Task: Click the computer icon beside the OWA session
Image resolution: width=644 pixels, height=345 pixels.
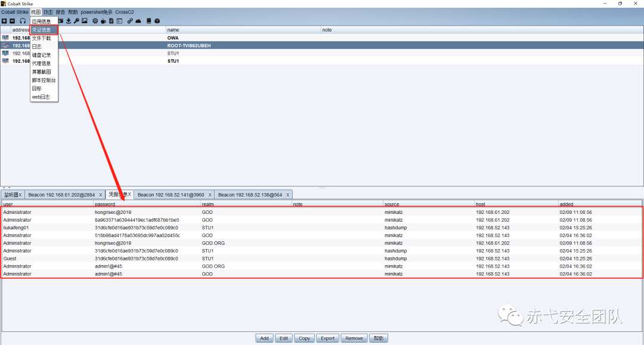Action: tap(5, 38)
